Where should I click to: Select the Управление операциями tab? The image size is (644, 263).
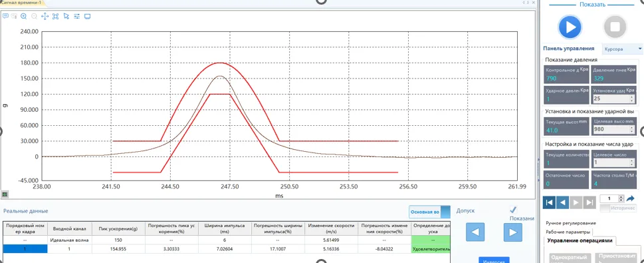(580, 241)
